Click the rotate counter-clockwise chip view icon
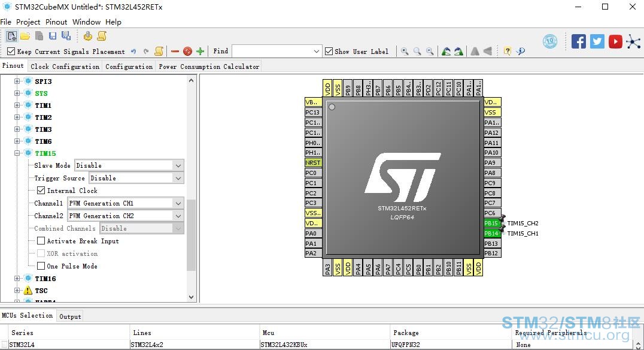644x350 pixels. (458, 52)
